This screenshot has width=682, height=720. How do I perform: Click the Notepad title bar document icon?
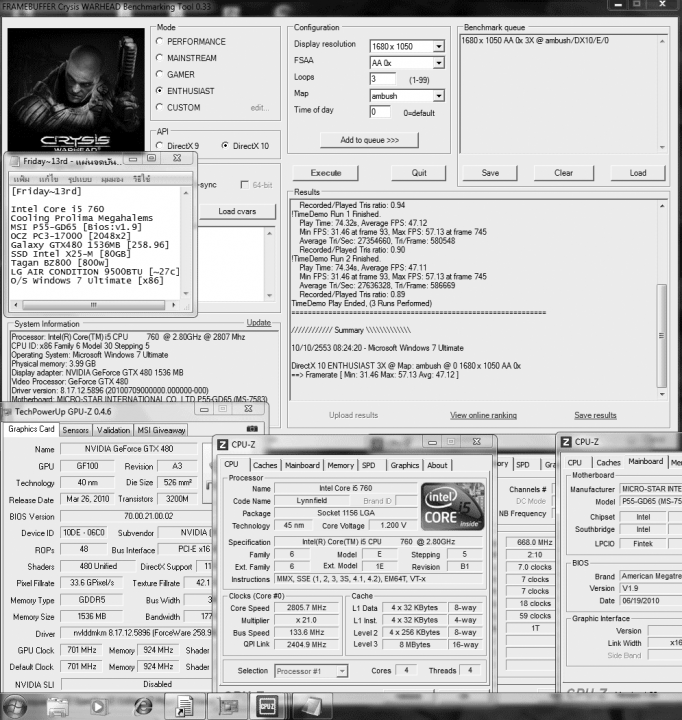tap(15, 162)
